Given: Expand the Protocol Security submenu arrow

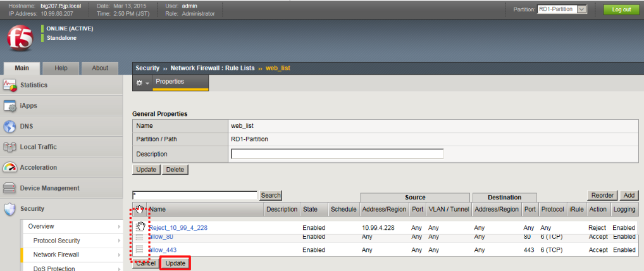Looking at the screenshot, I should click(x=119, y=241).
